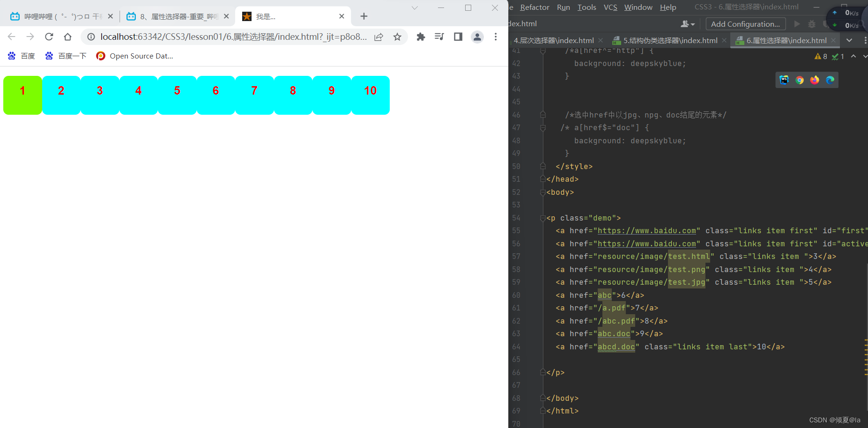Collapse the body tag fold at line 52

coord(543,192)
